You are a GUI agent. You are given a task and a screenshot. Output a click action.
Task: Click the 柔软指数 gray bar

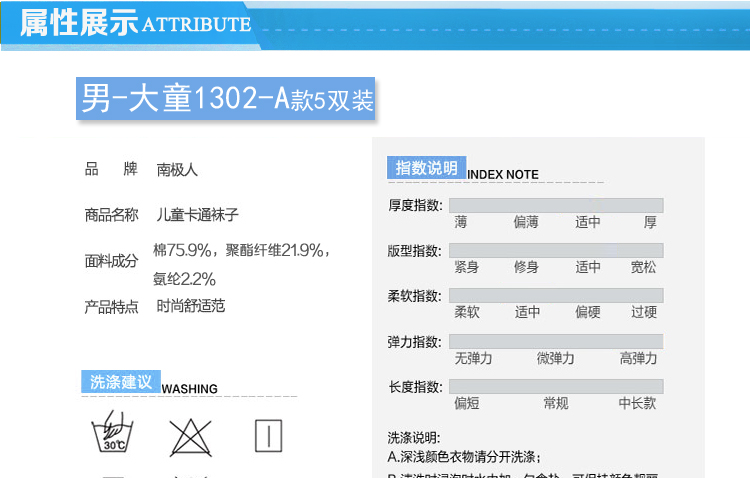pyautogui.click(x=556, y=295)
